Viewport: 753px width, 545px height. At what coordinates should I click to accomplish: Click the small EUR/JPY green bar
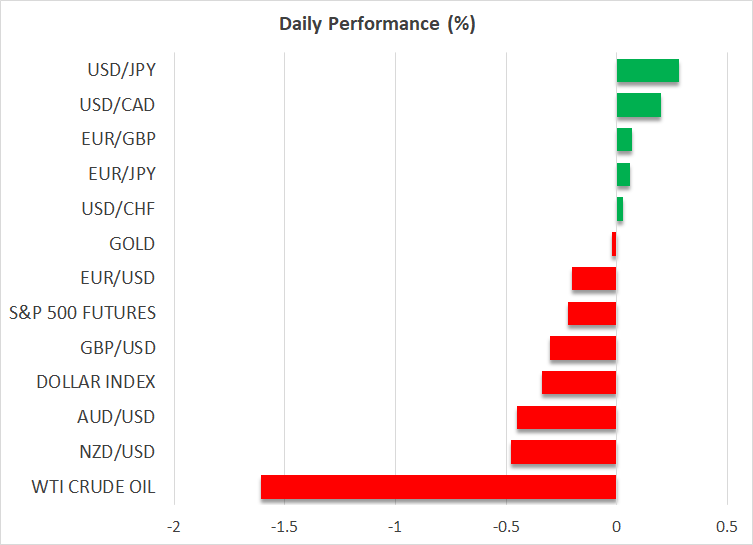(x=623, y=174)
